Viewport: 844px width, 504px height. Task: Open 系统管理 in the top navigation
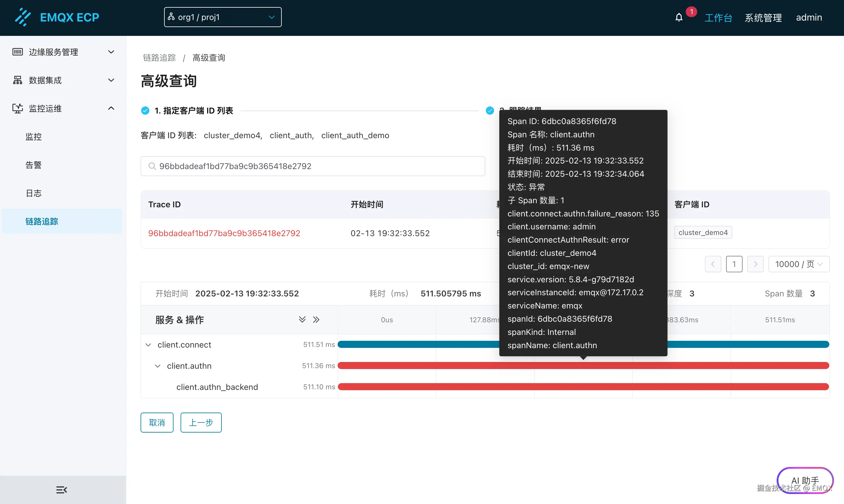point(763,17)
